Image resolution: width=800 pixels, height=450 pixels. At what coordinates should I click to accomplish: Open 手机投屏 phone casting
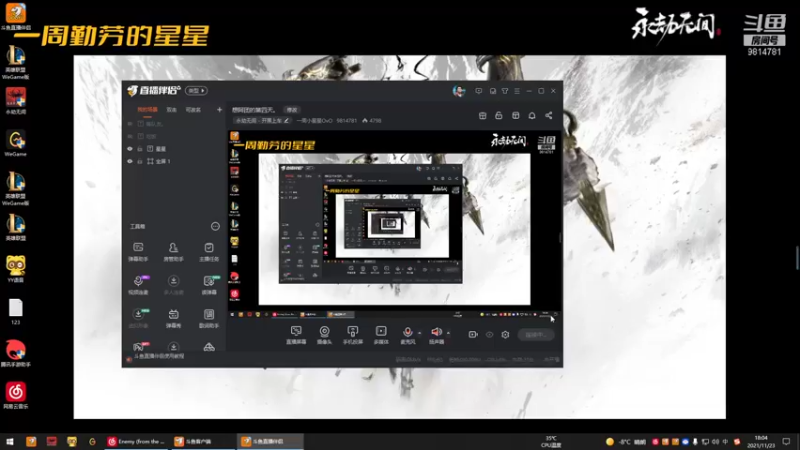pyautogui.click(x=353, y=335)
